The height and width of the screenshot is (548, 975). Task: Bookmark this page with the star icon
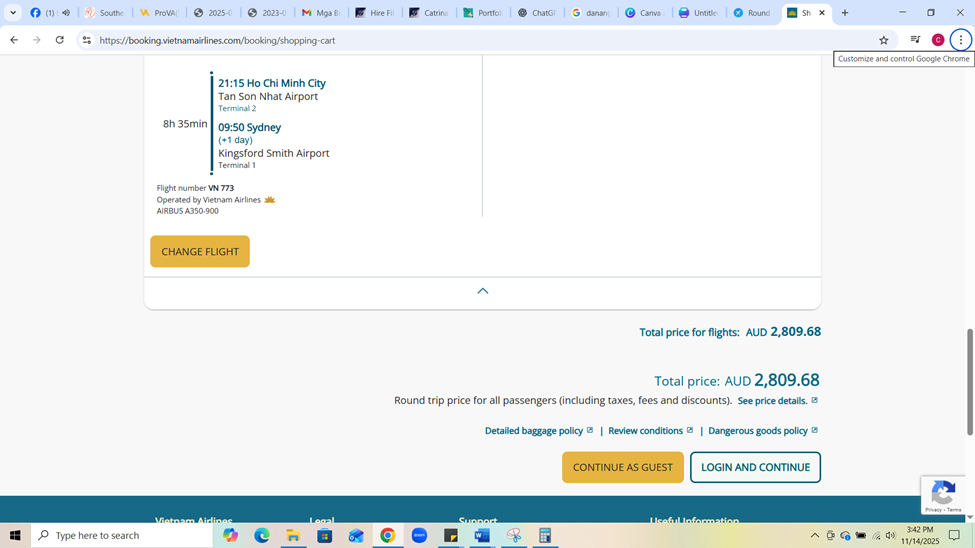pyautogui.click(x=884, y=40)
